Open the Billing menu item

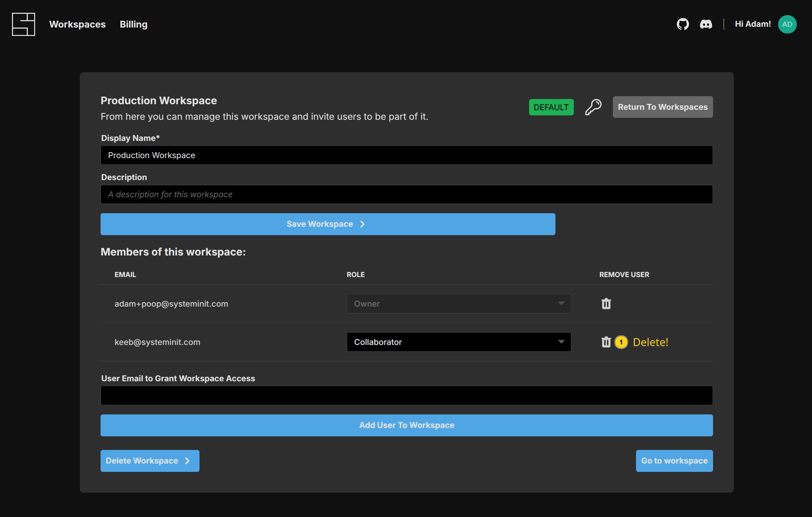(133, 24)
